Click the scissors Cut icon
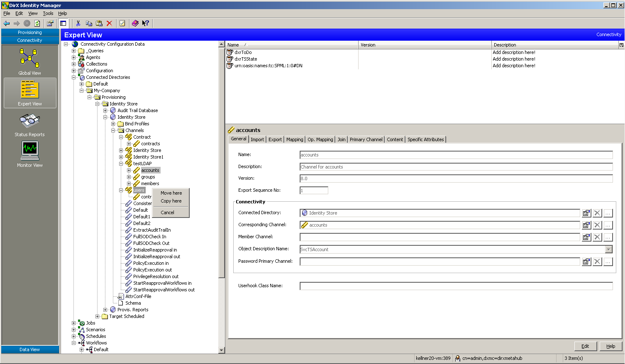Viewport: 625px width, 364px height. 78,23
